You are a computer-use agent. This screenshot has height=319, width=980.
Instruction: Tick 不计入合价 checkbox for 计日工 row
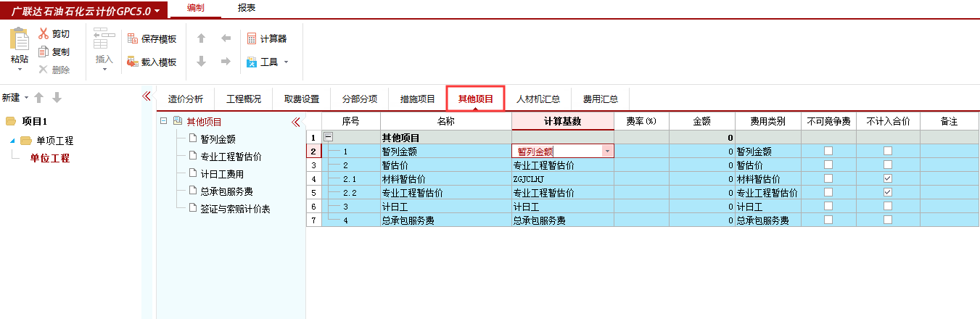click(x=888, y=206)
